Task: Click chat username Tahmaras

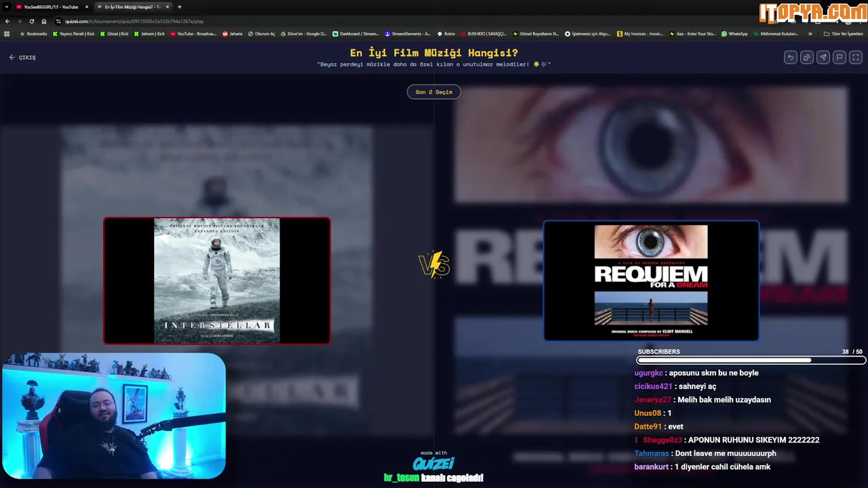Action: [652, 453]
